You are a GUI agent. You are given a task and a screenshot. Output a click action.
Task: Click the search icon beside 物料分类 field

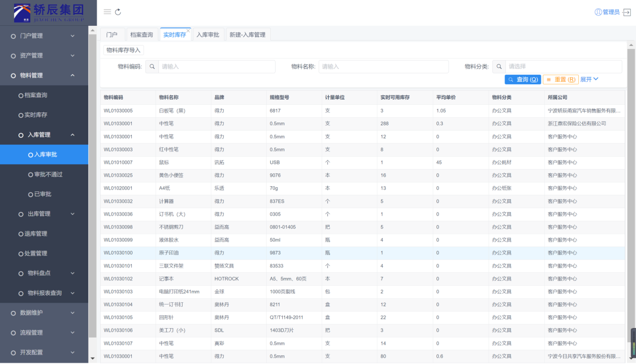[498, 67]
